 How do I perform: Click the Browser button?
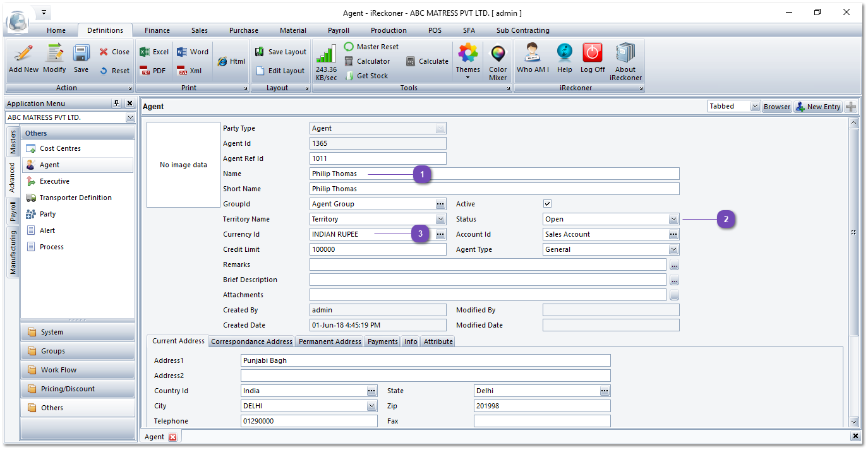click(x=776, y=107)
